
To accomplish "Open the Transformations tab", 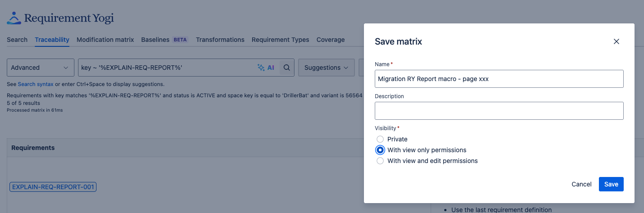I will click(x=220, y=40).
